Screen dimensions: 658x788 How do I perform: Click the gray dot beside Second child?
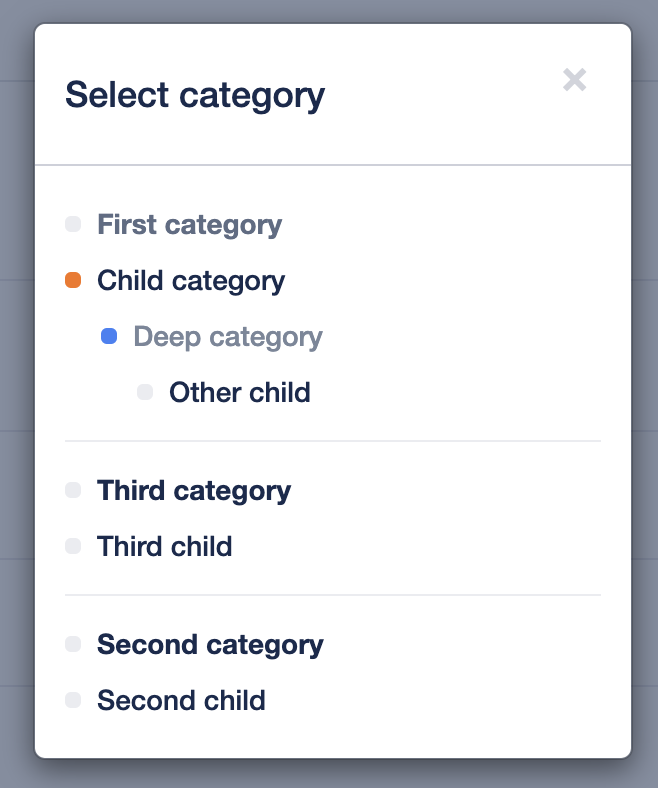point(73,701)
